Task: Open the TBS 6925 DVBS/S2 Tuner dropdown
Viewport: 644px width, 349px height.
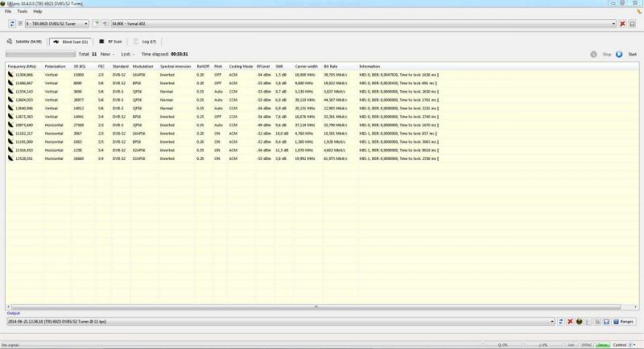Action: [85, 24]
